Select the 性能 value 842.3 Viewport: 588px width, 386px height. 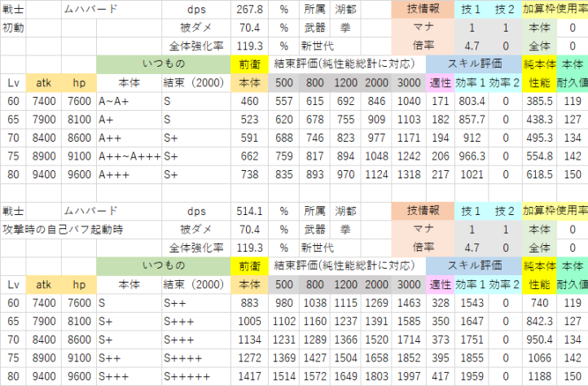pyautogui.click(x=539, y=322)
